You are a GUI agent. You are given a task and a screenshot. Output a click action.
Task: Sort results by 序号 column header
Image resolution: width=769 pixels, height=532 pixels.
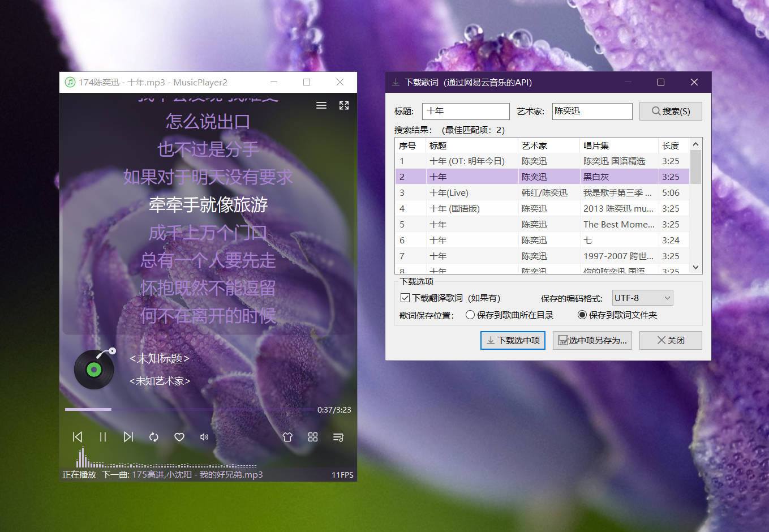(x=410, y=145)
